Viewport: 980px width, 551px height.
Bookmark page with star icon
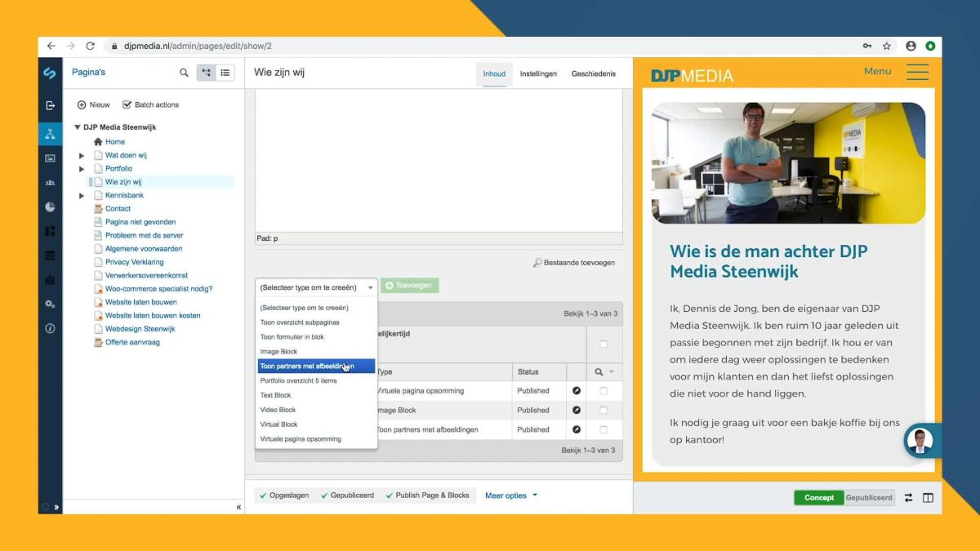point(887,47)
